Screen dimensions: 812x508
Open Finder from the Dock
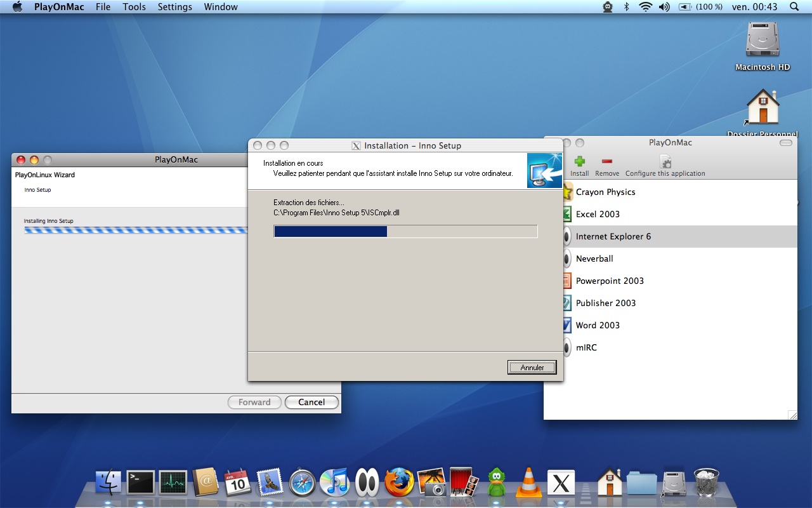pos(108,483)
